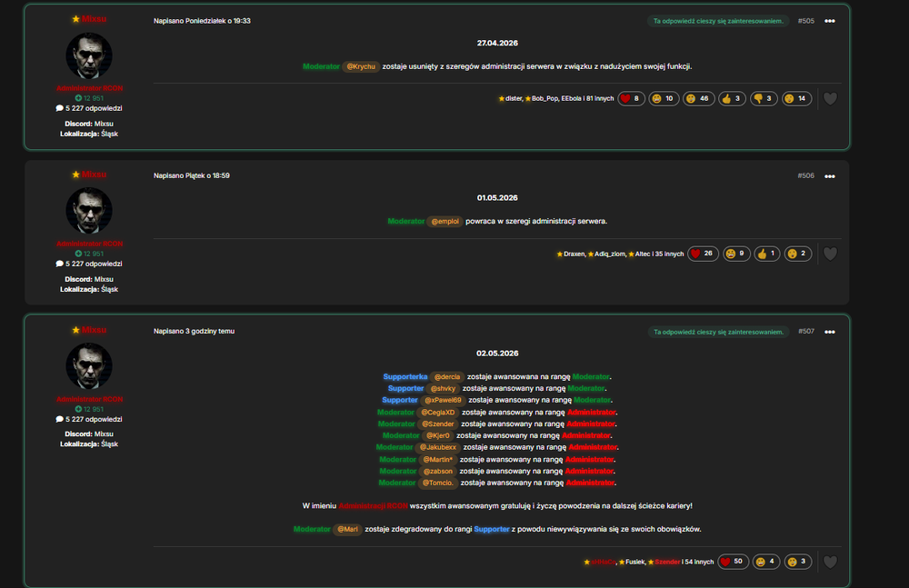Click thumbs-up reaction count on post #505
This screenshot has width=909, height=588.
pyautogui.click(x=732, y=98)
